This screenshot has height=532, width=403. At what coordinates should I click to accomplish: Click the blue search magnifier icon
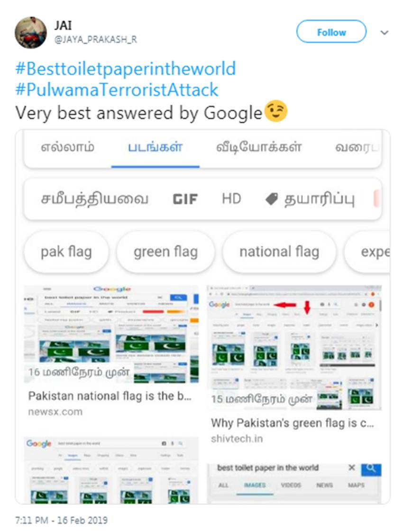click(371, 469)
